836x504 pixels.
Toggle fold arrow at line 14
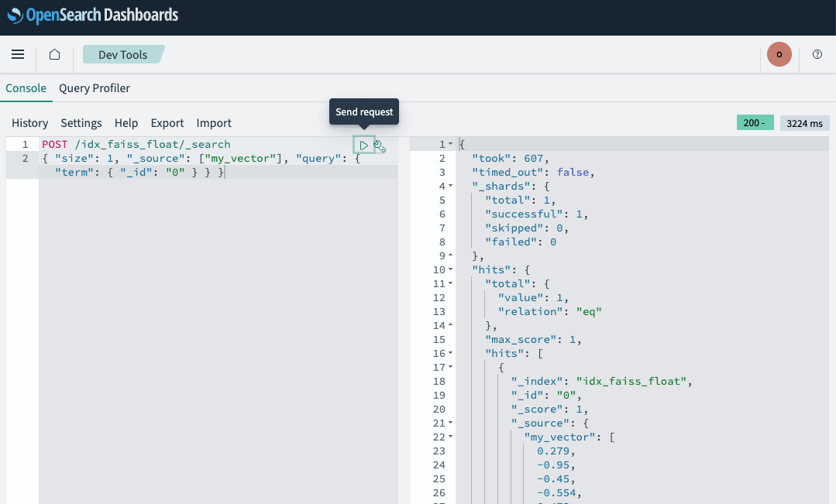coord(450,325)
